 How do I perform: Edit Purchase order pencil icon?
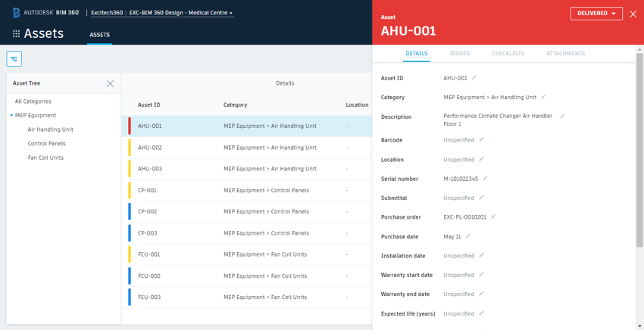click(493, 217)
